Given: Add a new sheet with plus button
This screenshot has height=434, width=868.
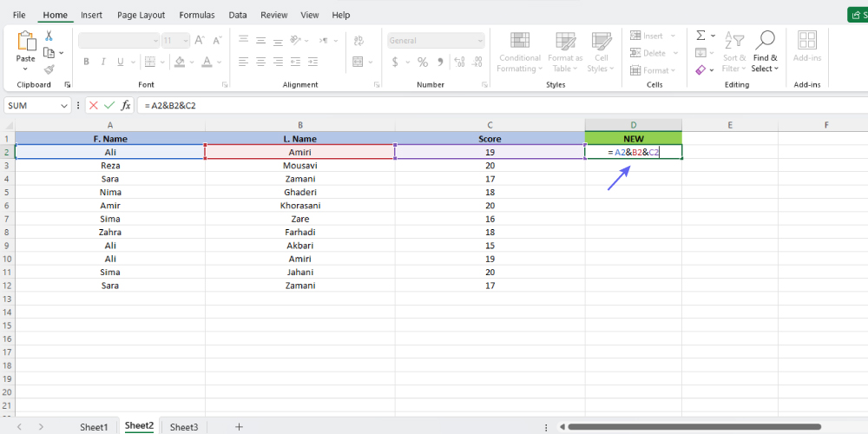Looking at the screenshot, I should pos(239,426).
